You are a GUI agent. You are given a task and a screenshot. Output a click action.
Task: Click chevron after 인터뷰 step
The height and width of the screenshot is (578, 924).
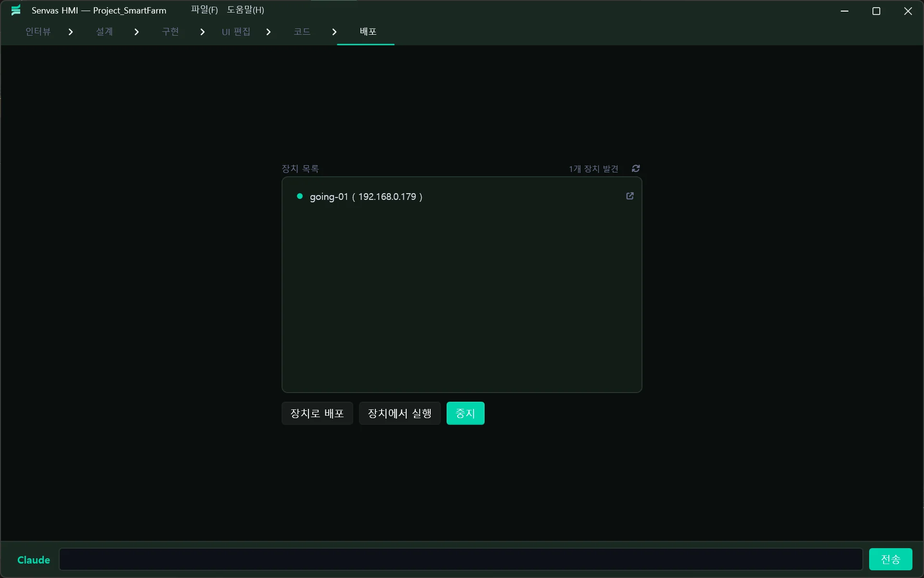[x=71, y=32]
